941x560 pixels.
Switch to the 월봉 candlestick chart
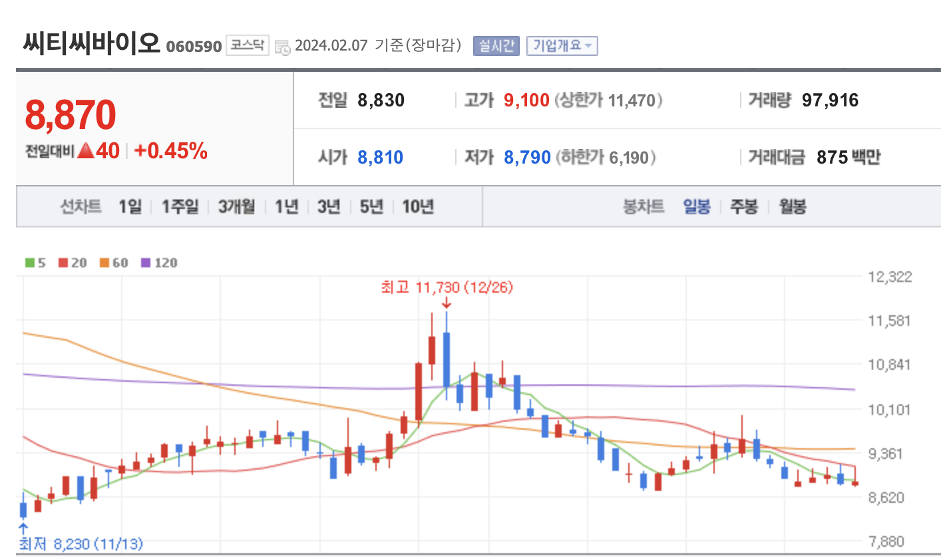[793, 207]
